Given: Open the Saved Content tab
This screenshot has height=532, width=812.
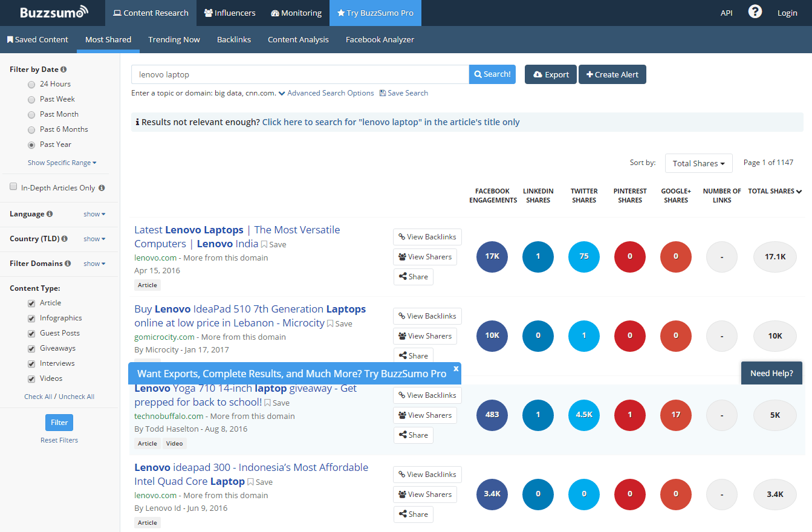Looking at the screenshot, I should point(38,39).
